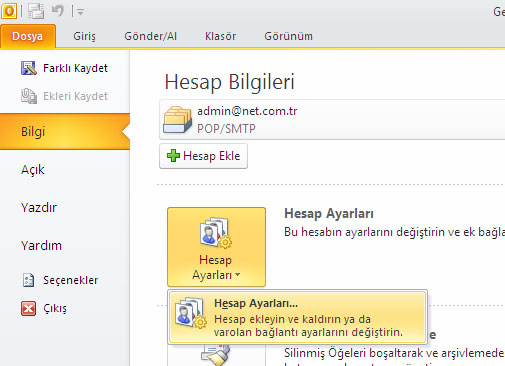Click the Ekleri Kaydet attachment icon

click(29, 96)
